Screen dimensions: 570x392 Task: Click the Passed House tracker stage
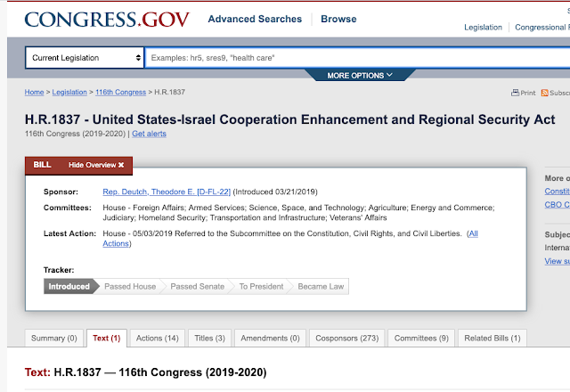(130, 287)
